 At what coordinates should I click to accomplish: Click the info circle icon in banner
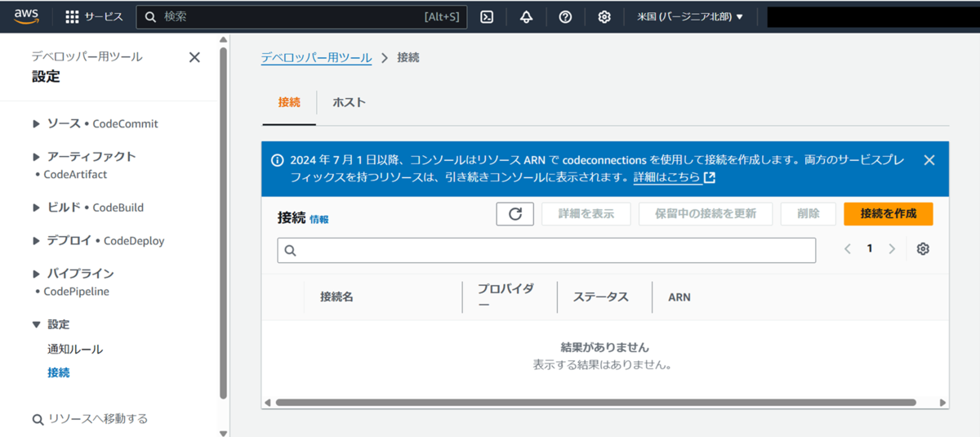tap(278, 160)
